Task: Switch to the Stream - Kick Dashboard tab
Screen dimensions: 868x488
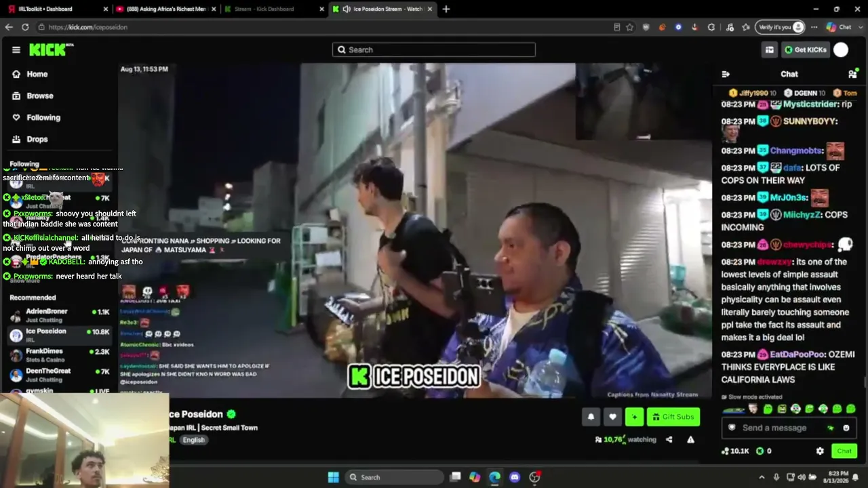Action: pyautogui.click(x=271, y=9)
